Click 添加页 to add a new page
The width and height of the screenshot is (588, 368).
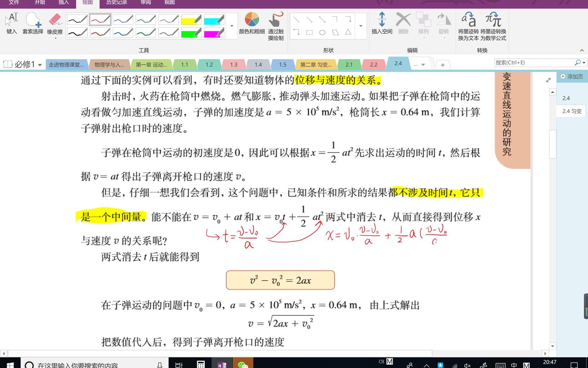pyautogui.click(x=571, y=76)
